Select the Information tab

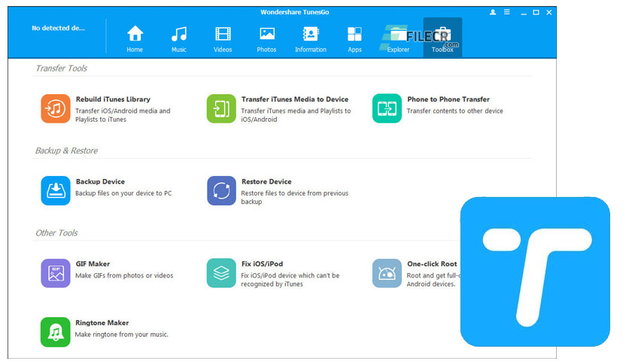coord(311,38)
